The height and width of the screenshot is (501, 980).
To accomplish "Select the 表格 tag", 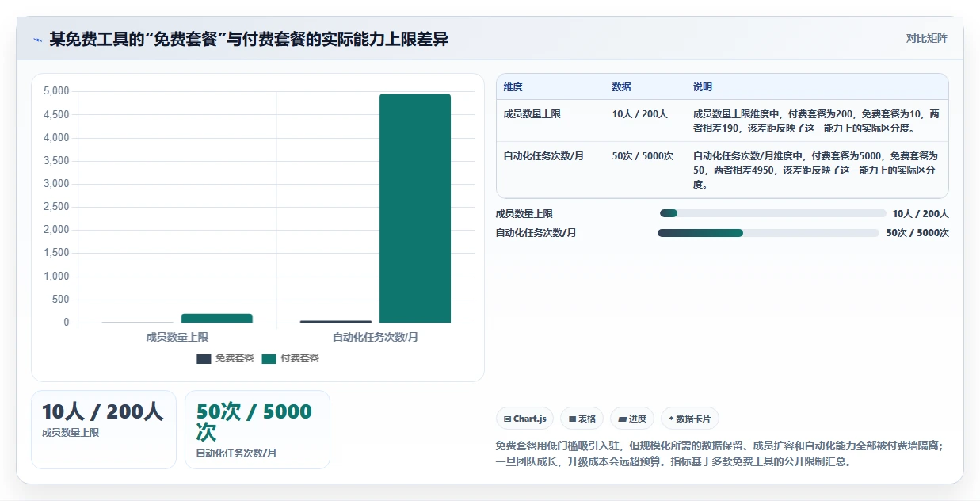I will tap(582, 419).
